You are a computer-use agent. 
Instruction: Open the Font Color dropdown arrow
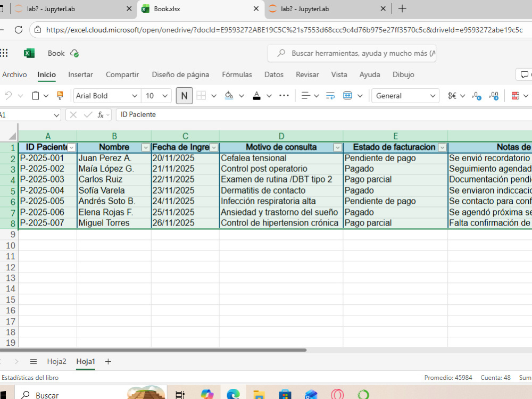coord(269,96)
